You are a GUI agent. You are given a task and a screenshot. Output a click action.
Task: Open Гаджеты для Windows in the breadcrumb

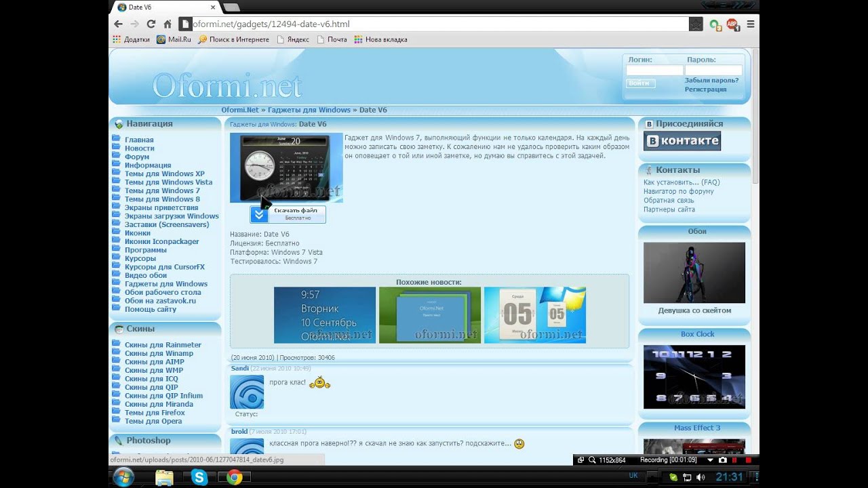pyautogui.click(x=309, y=110)
